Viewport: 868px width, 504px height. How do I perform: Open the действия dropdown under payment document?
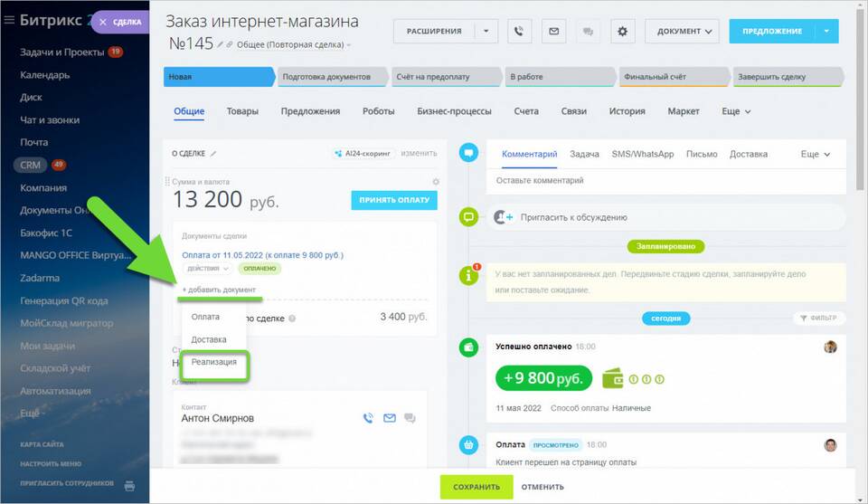pyautogui.click(x=207, y=269)
